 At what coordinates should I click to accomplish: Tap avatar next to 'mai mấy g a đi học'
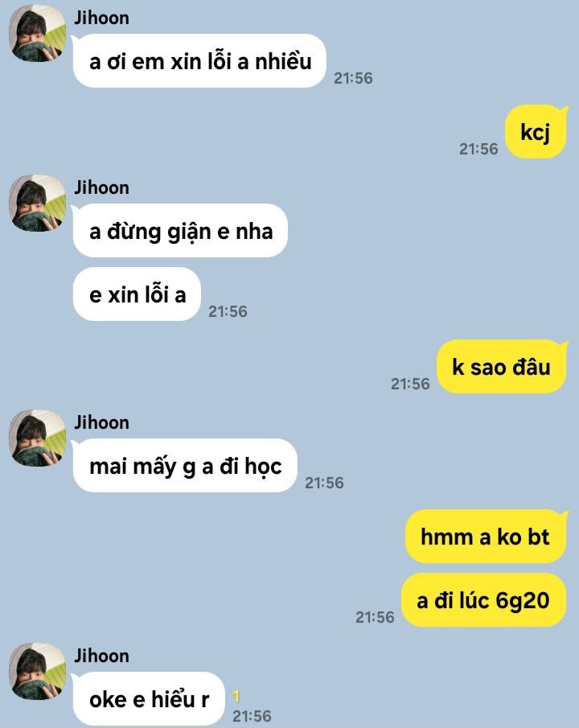pos(38,438)
